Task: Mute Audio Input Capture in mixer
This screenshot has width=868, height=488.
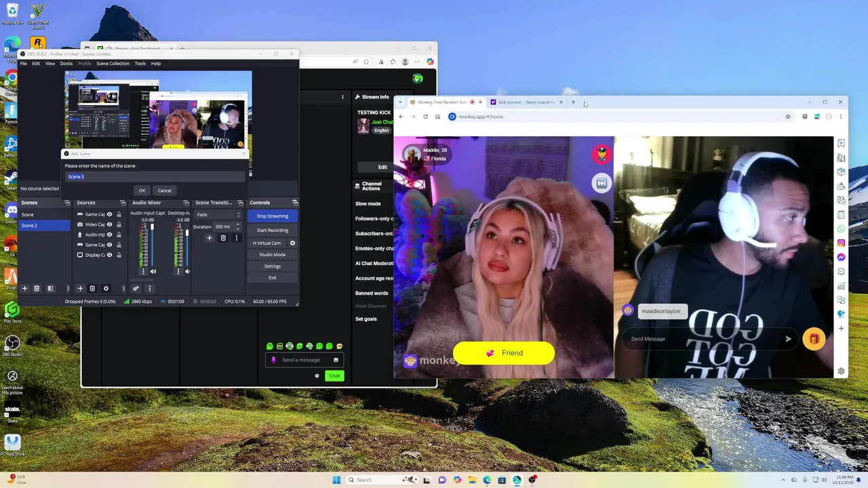Action: tap(153, 271)
